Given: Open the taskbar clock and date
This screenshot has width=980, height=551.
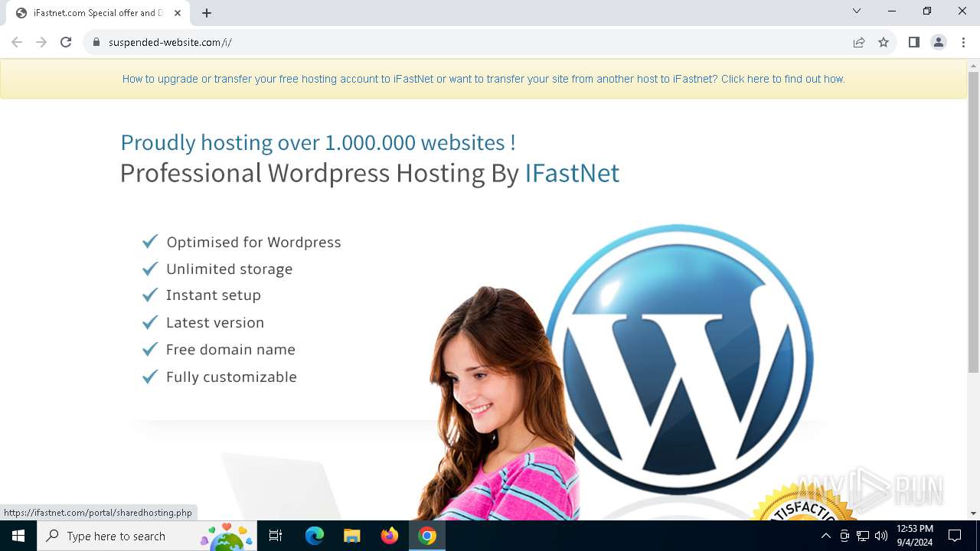Looking at the screenshot, I should pyautogui.click(x=915, y=536).
